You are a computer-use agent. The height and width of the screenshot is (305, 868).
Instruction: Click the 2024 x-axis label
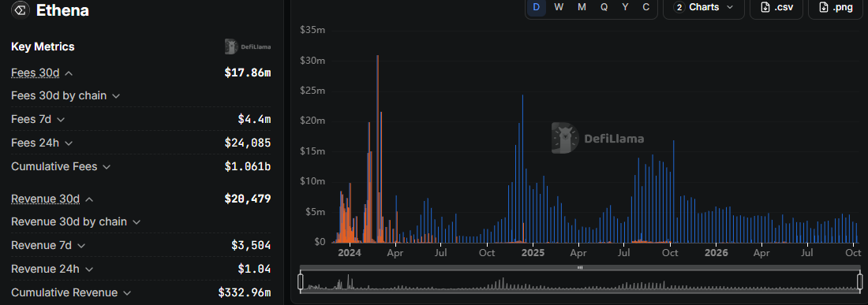pos(350,253)
